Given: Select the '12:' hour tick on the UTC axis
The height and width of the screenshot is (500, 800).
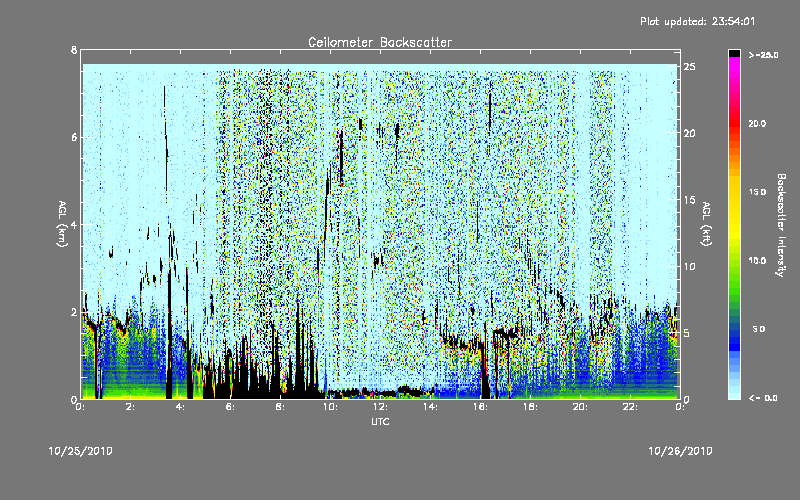Looking at the screenshot, I should pyautogui.click(x=380, y=407).
